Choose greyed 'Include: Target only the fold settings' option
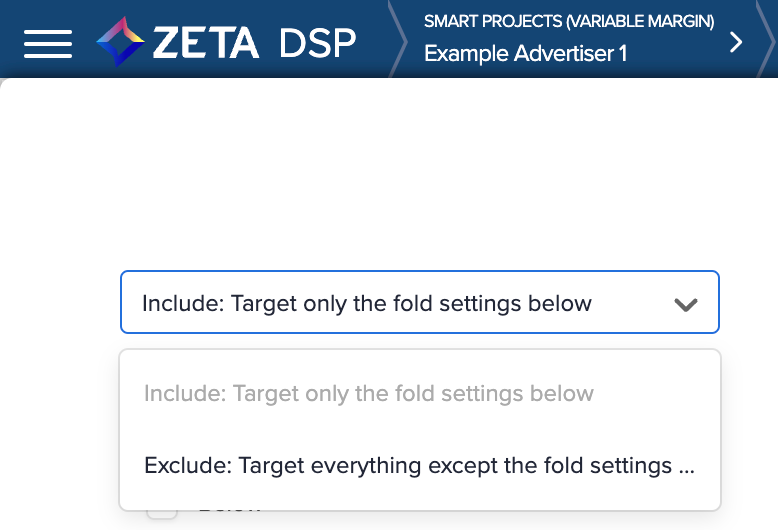778x530 pixels. tap(369, 393)
